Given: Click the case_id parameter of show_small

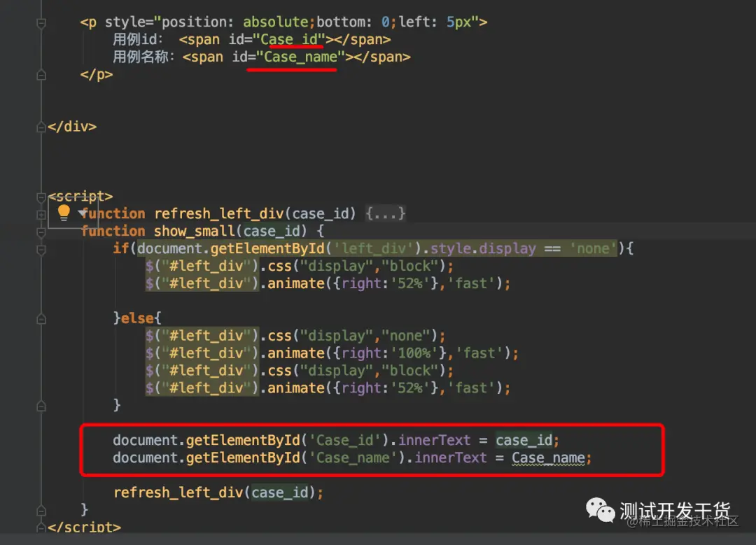Looking at the screenshot, I should coord(272,232).
